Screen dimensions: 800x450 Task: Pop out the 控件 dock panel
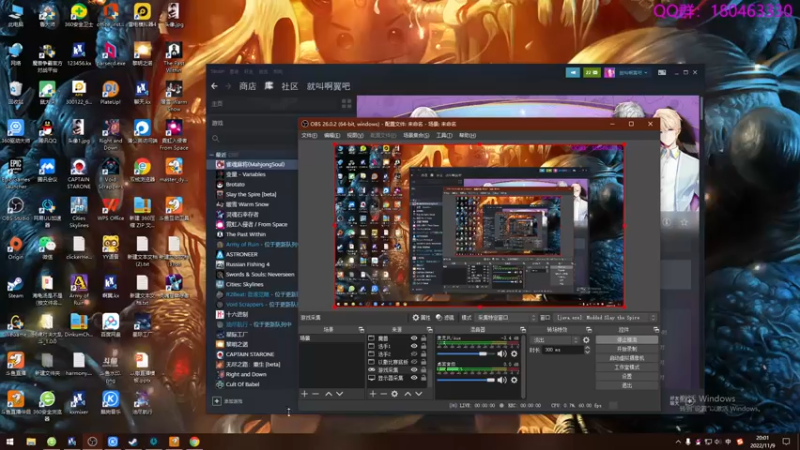[656, 330]
